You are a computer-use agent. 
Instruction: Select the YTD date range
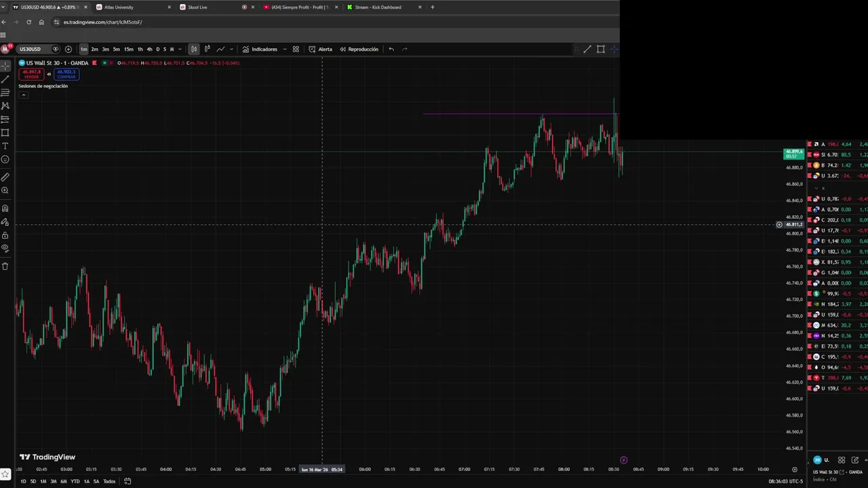[x=75, y=481]
